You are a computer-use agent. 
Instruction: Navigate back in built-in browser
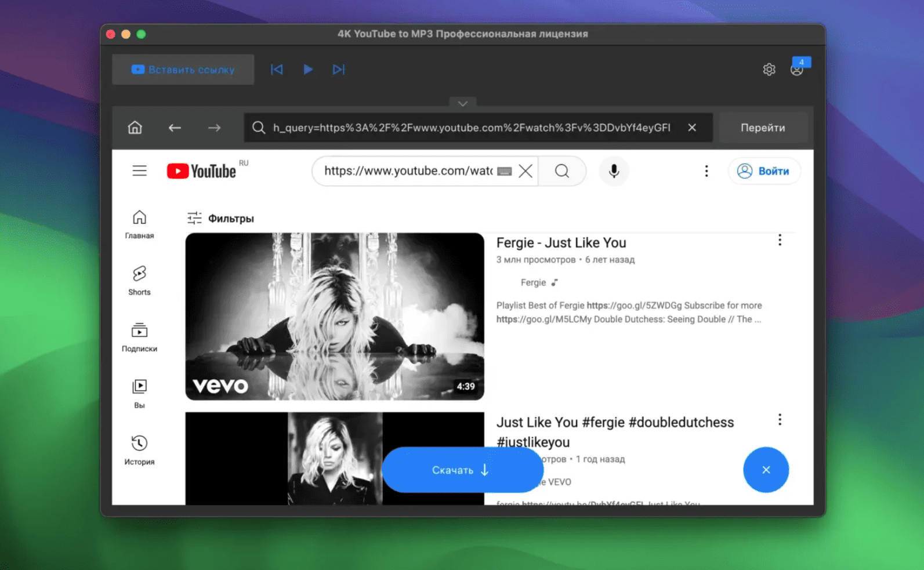click(x=175, y=128)
